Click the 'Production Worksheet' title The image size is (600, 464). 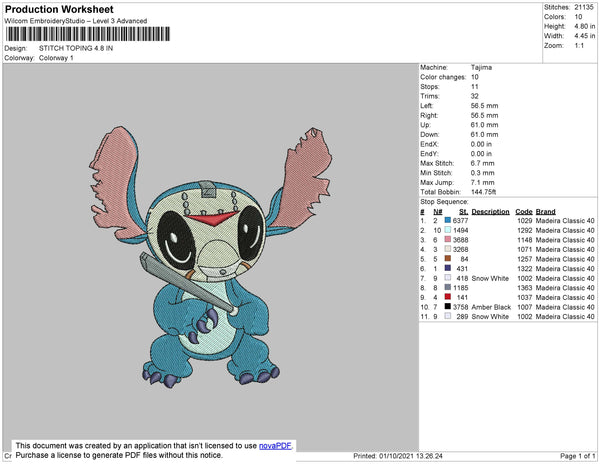[59, 10]
